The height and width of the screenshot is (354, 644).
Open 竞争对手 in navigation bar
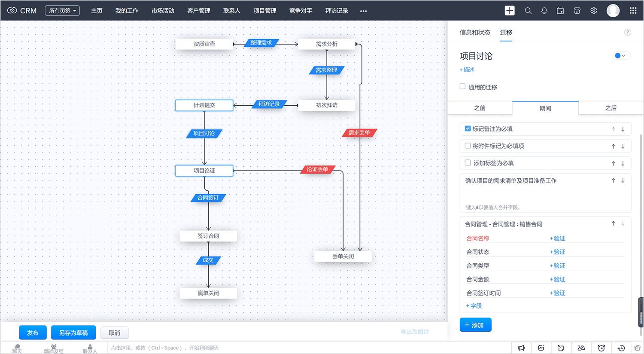tap(301, 11)
